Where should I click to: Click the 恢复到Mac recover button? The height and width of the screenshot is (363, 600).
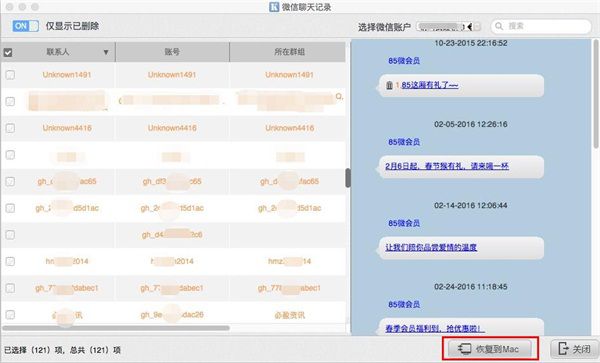[x=490, y=348]
